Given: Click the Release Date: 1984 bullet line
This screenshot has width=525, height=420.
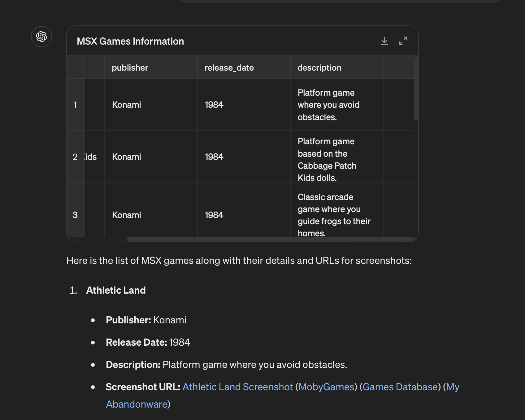Looking at the screenshot, I should coord(148,342).
